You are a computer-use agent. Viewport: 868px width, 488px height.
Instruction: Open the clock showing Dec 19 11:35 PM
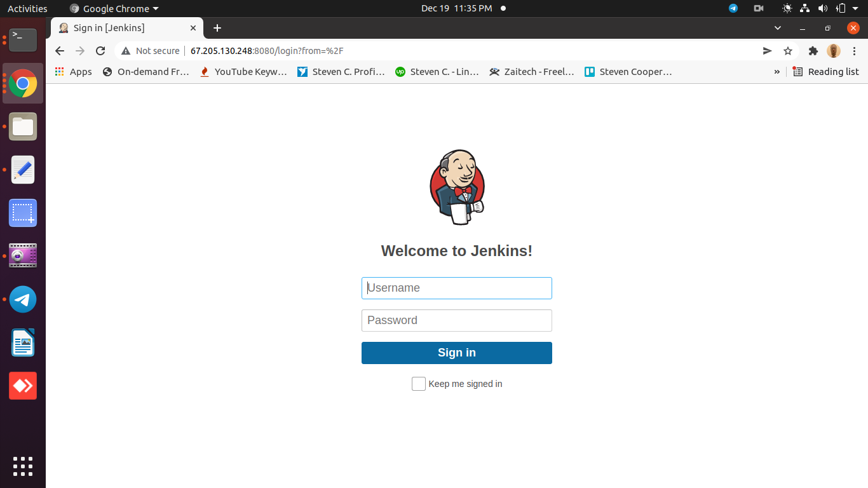tap(456, 8)
